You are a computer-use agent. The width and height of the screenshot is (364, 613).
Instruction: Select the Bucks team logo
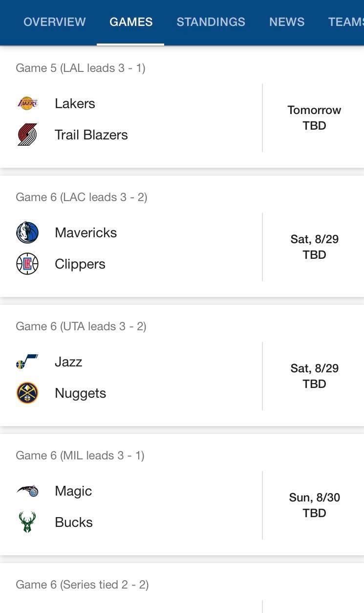[x=27, y=522]
